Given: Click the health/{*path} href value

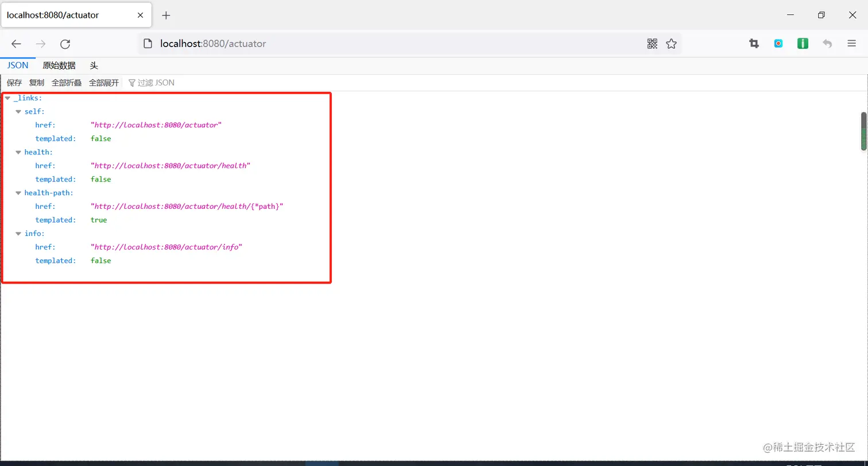Looking at the screenshot, I should (187, 207).
